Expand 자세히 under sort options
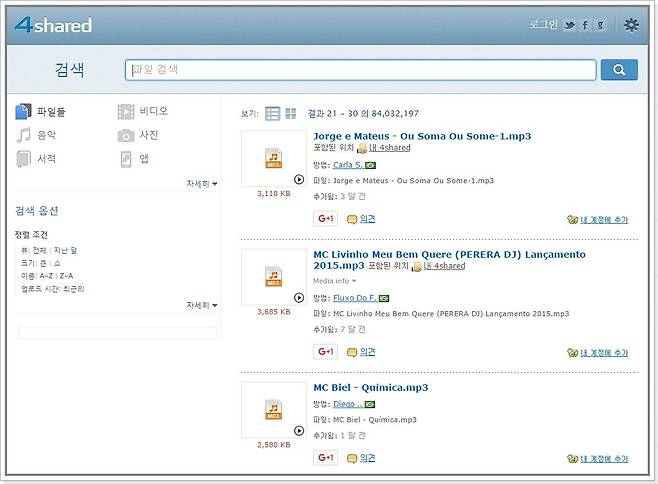The height and width of the screenshot is (484, 658). click(x=202, y=305)
